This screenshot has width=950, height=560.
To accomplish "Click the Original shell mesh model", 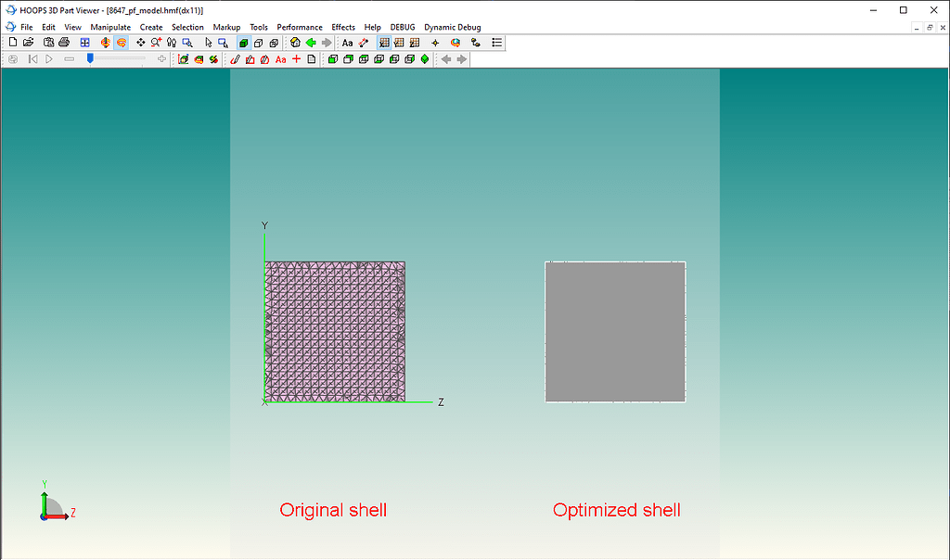I will click(334, 332).
